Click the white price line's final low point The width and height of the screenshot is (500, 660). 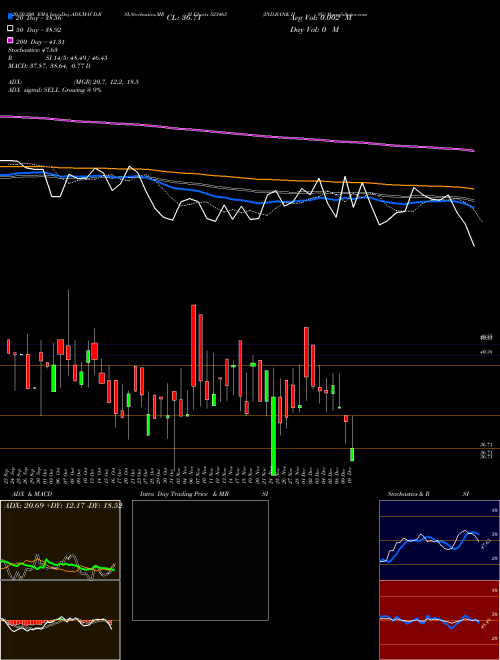tap(474, 245)
